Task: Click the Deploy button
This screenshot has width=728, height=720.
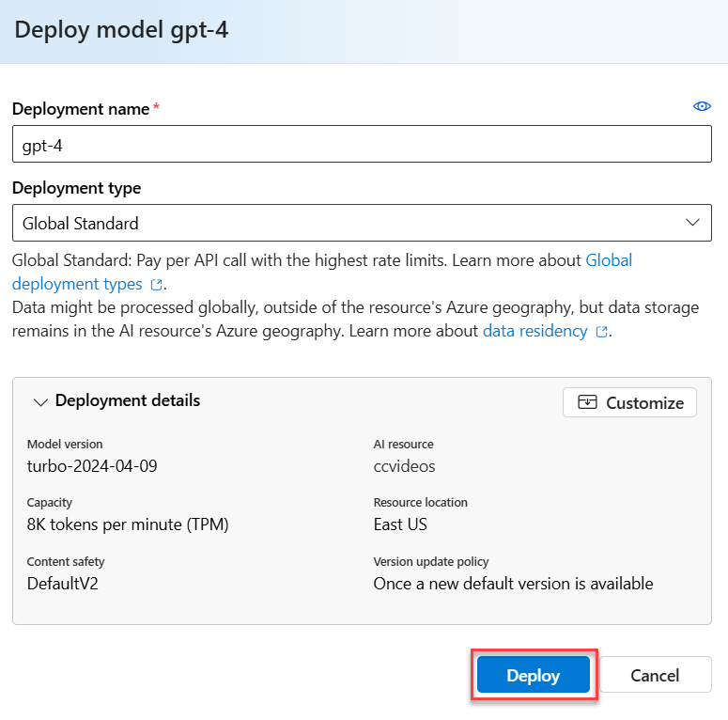Action: pyautogui.click(x=533, y=675)
